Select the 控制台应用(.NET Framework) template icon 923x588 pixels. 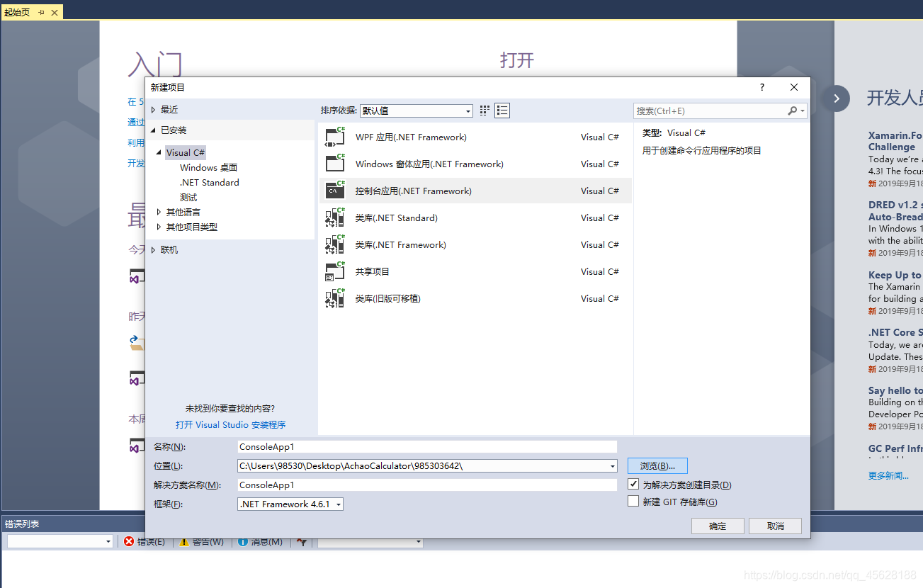tap(335, 191)
